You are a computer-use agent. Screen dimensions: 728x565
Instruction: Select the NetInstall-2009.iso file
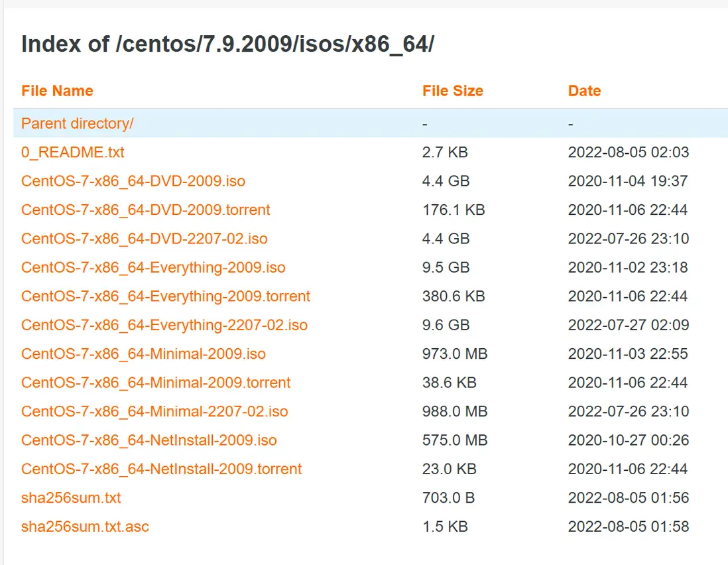[x=149, y=440]
